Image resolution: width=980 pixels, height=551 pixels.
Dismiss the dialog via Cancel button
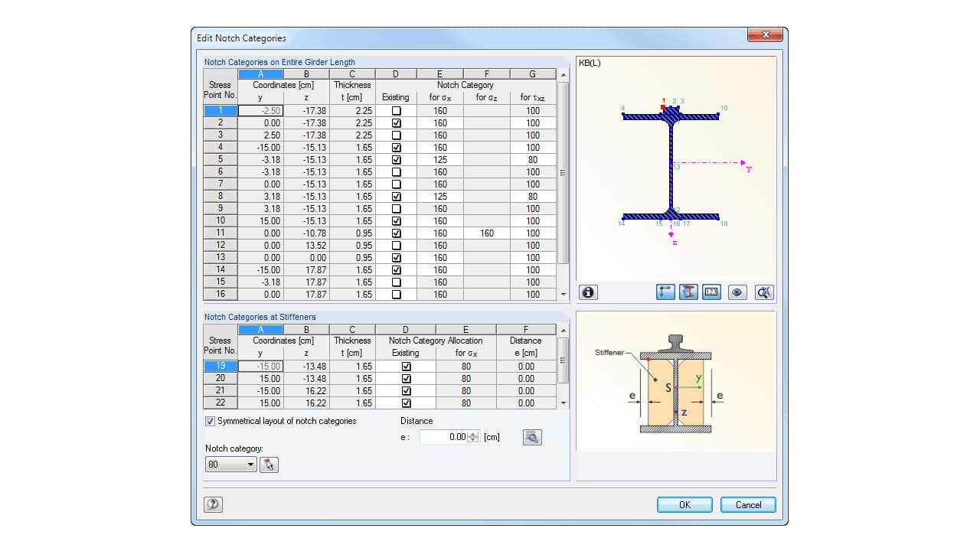(x=748, y=504)
